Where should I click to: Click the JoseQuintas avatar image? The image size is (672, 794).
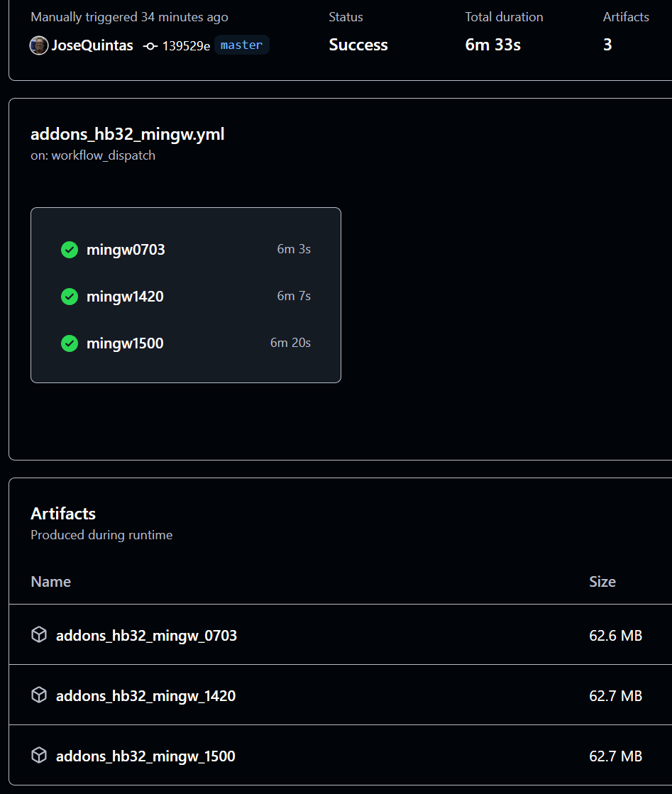pyautogui.click(x=39, y=45)
